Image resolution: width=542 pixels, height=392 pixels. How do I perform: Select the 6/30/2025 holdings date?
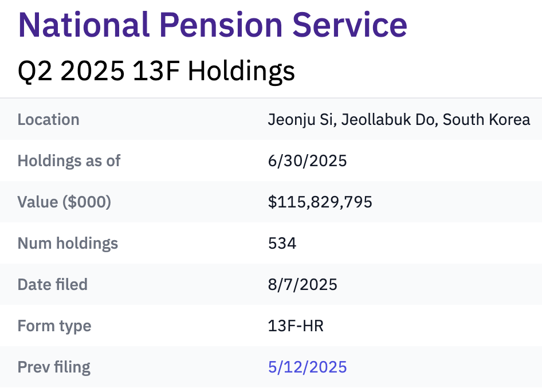point(307,160)
